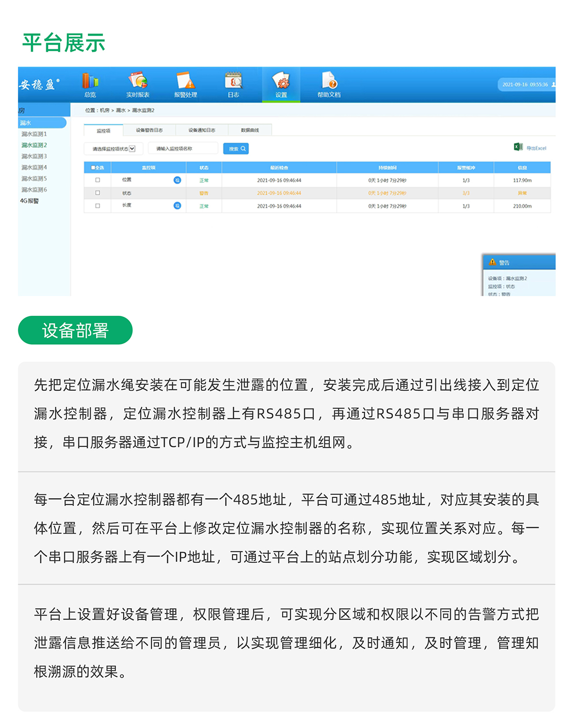Check the checkbox on the 状态 row

(x=98, y=193)
